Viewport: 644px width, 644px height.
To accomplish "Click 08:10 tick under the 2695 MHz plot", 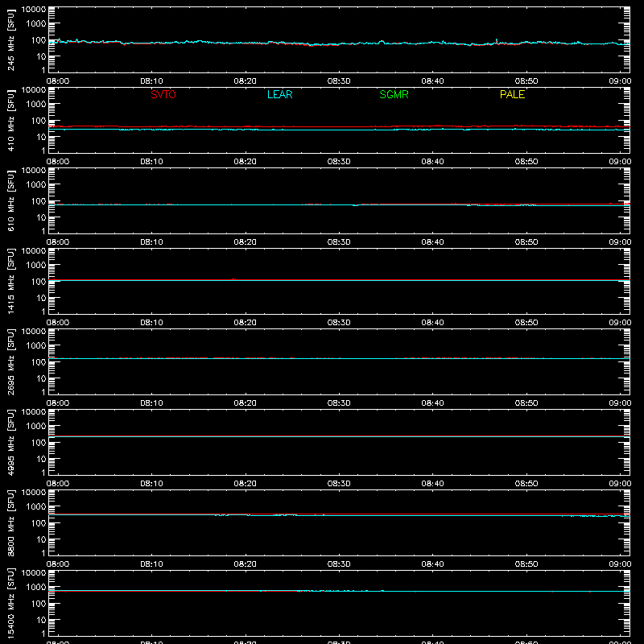I will tap(151, 403).
